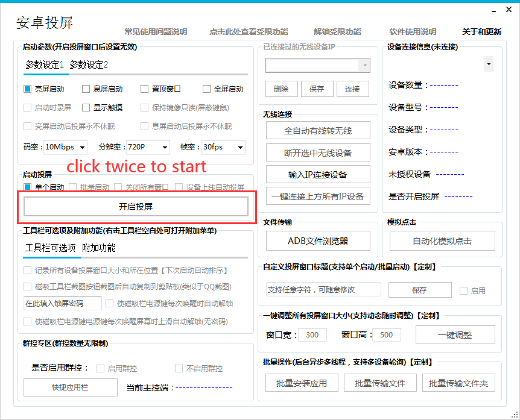This screenshot has width=520, height=420.
Task: Switch to the 参数设定2 tab
Action: 89,65
